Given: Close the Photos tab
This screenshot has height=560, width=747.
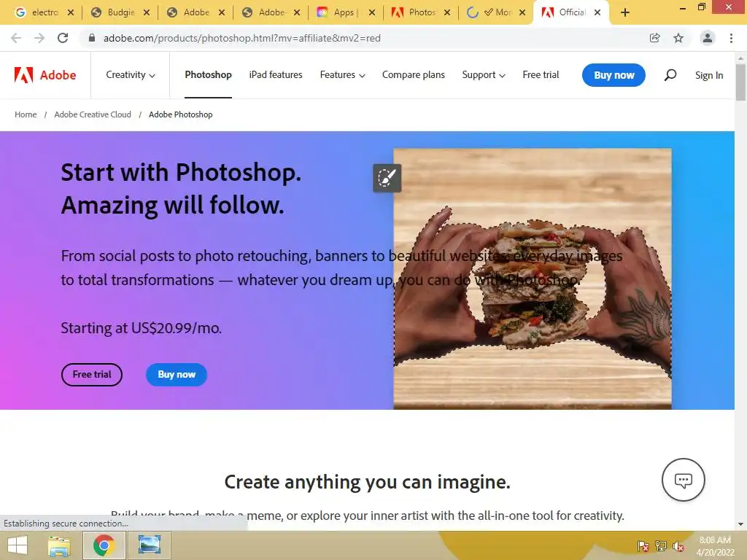Looking at the screenshot, I should point(447,13).
